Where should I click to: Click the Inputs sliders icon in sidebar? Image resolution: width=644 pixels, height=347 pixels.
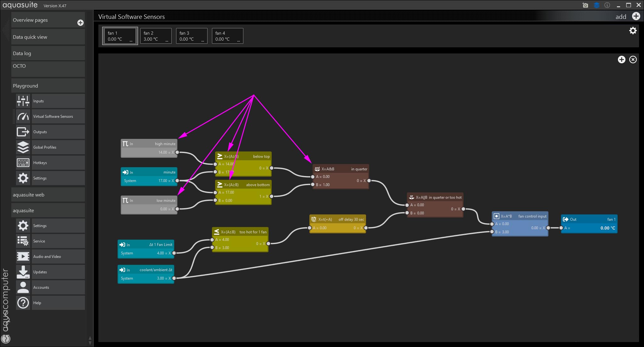point(23,101)
